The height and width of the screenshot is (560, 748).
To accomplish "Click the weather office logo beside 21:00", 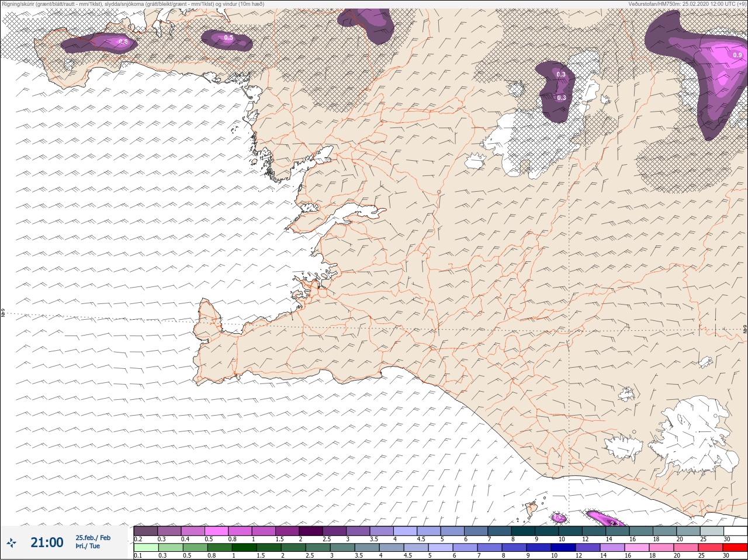I will pyautogui.click(x=12, y=543).
